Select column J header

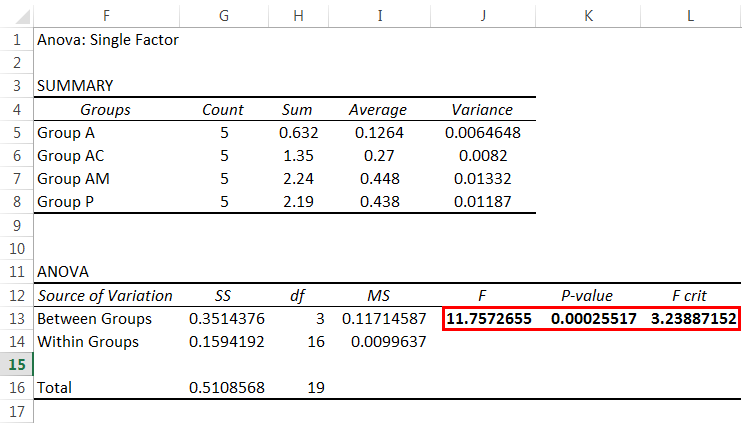coord(483,16)
